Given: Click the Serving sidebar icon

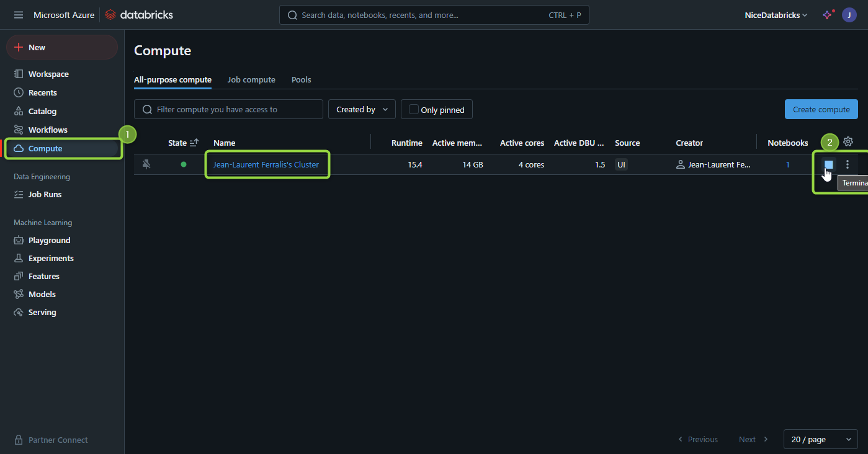Looking at the screenshot, I should 19,312.
